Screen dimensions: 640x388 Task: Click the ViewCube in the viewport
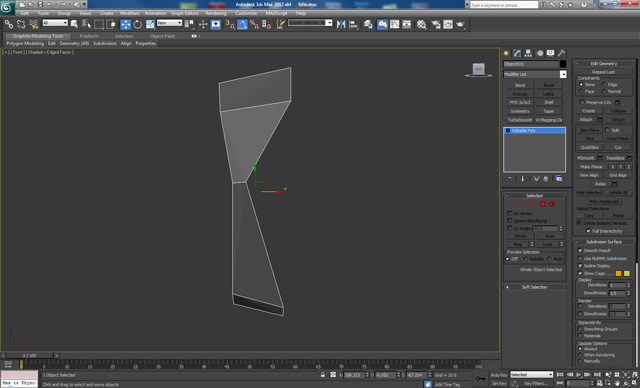[478, 69]
